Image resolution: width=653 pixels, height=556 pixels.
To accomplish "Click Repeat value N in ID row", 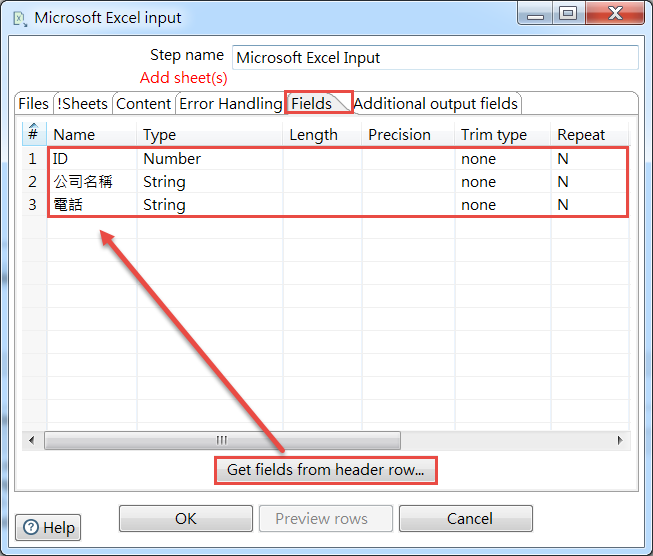I will tap(590, 159).
